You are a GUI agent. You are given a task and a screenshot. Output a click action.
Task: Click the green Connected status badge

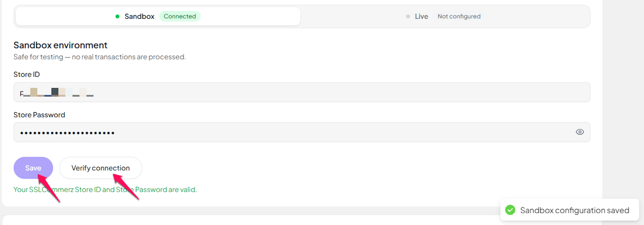[x=180, y=16]
